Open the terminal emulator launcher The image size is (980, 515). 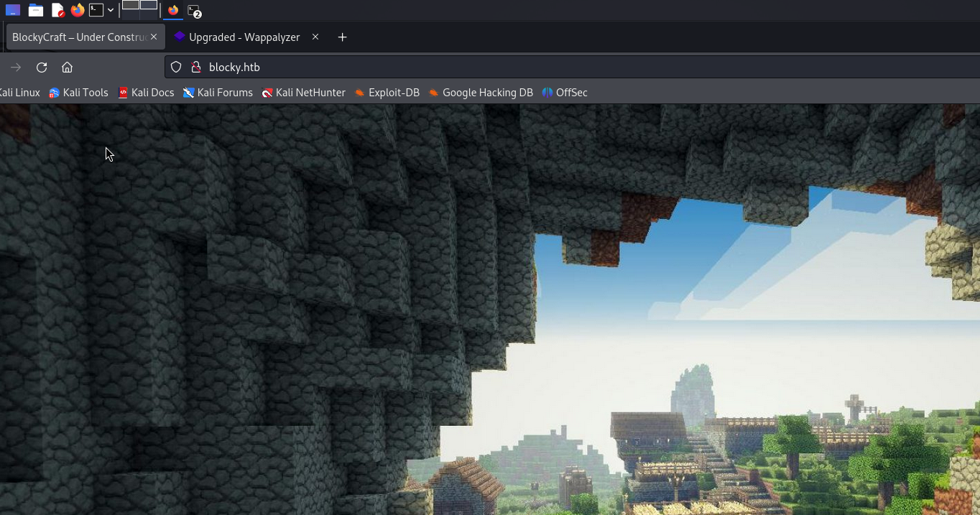(x=96, y=10)
